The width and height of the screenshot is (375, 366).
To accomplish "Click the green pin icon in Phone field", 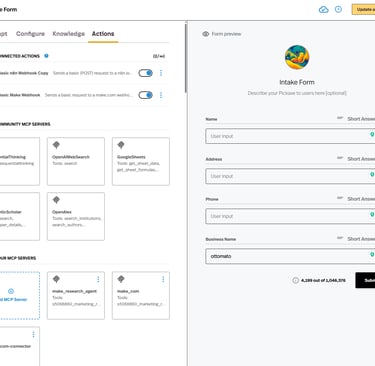I will pyautogui.click(x=372, y=214).
